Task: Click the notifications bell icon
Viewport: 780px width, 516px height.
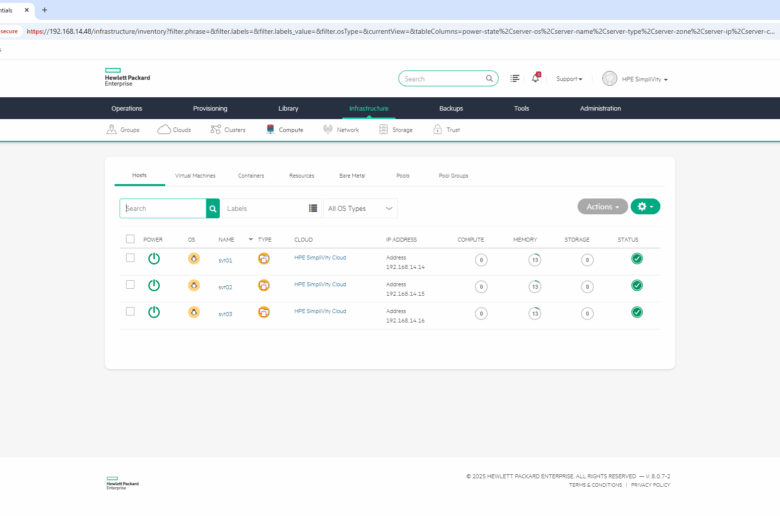Action: point(535,78)
